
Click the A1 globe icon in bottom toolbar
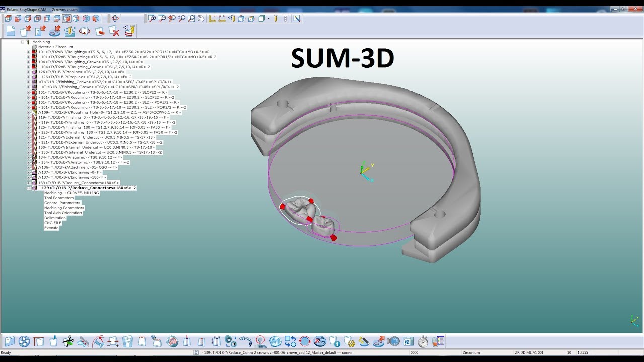pyautogui.click(x=275, y=341)
